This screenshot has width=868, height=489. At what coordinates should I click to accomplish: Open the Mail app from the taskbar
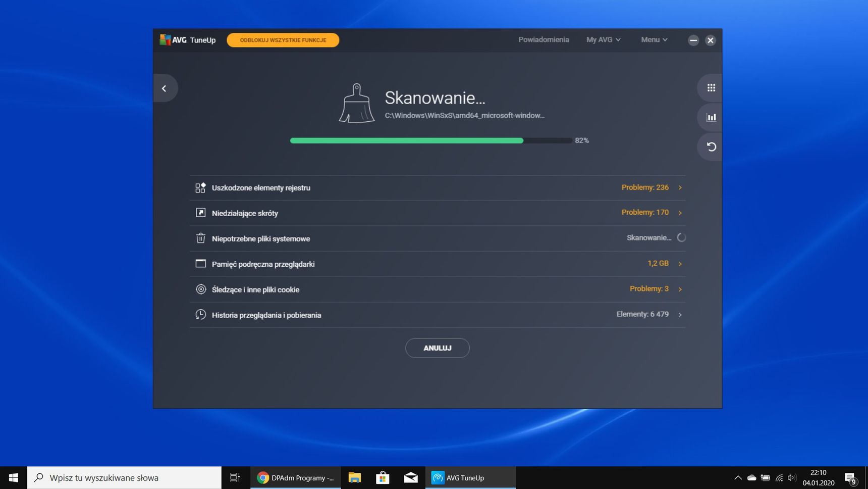tap(411, 477)
